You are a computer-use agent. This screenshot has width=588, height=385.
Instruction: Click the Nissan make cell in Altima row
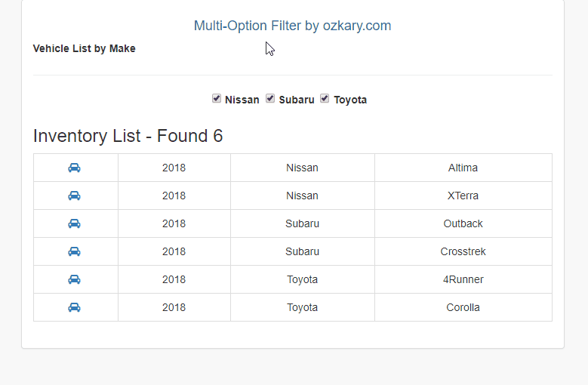coord(302,168)
